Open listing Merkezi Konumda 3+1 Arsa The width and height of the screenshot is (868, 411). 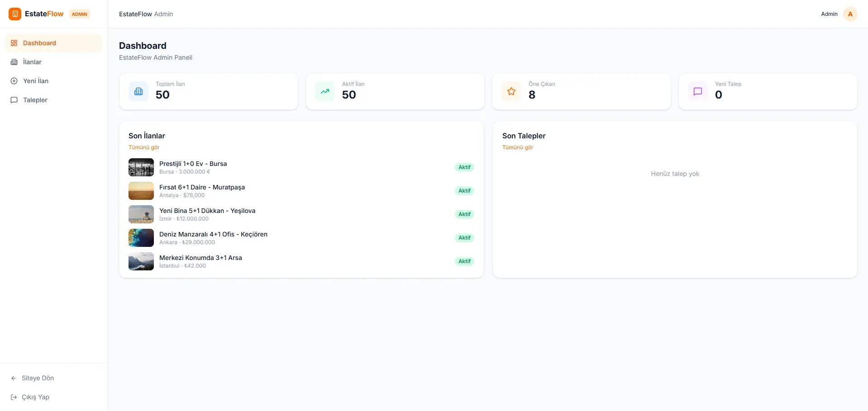coord(200,258)
